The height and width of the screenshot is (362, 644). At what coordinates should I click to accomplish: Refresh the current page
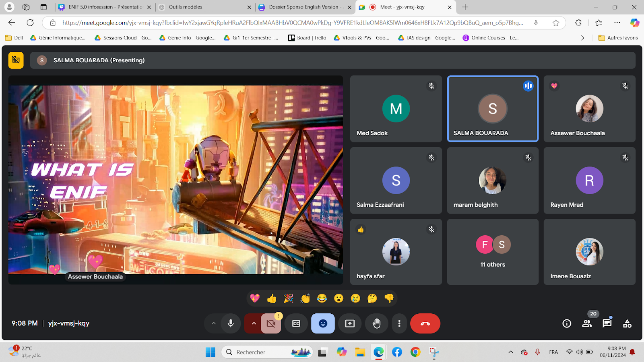(x=30, y=23)
